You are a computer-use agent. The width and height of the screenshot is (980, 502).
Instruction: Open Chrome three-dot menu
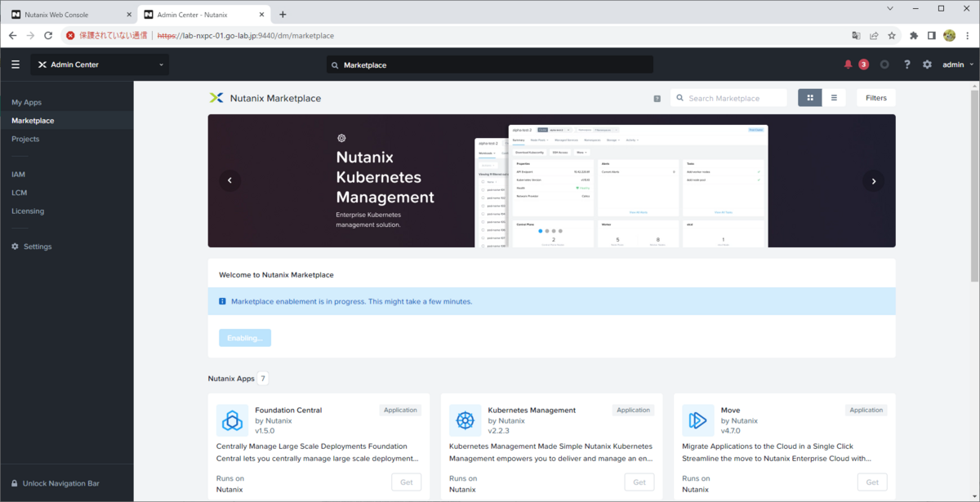pyautogui.click(x=967, y=36)
